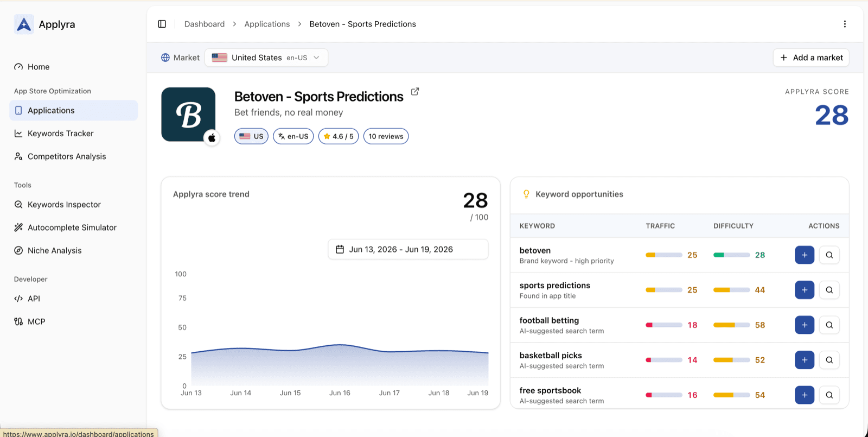The image size is (868, 437).
Task: Inspect free sportsbook with search icon
Action: 829,395
